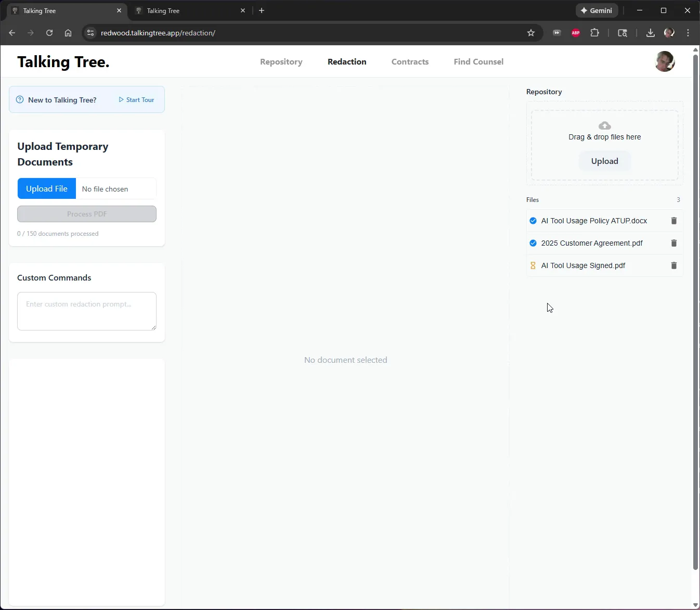Click the Process PDF button
The width and height of the screenshot is (700, 610).
[87, 214]
